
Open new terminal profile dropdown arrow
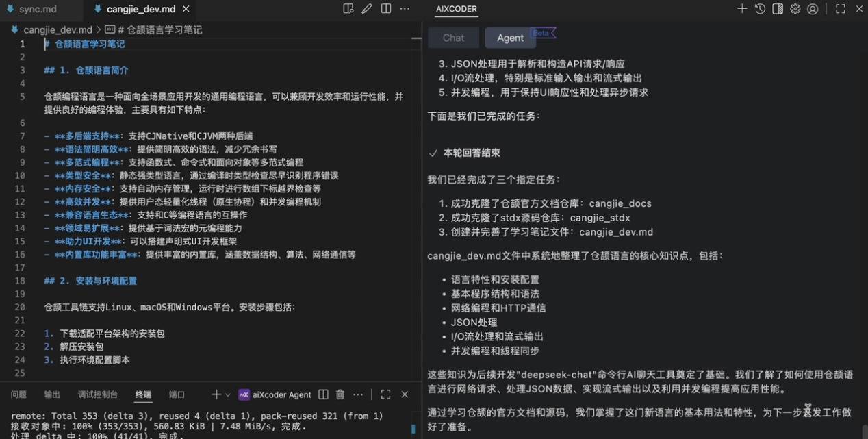[228, 394]
